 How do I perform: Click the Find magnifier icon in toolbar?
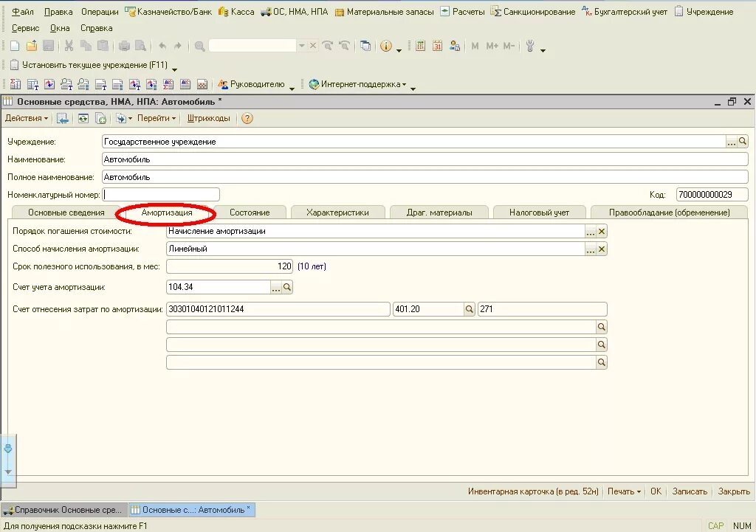199,46
